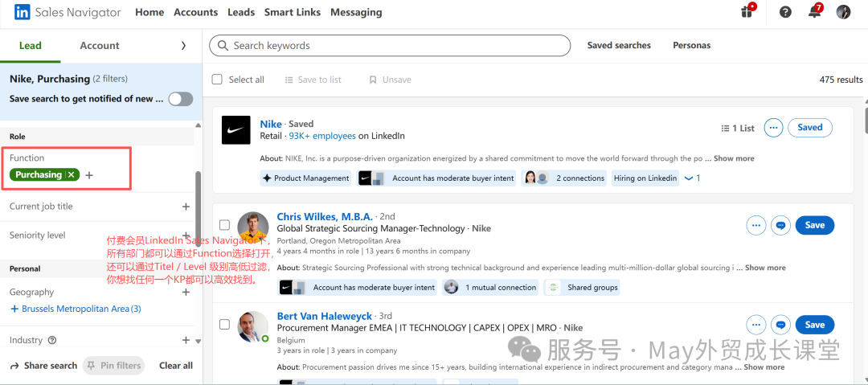Expand the Seniority level filter
The width and height of the screenshot is (868, 385).
coord(186,236)
